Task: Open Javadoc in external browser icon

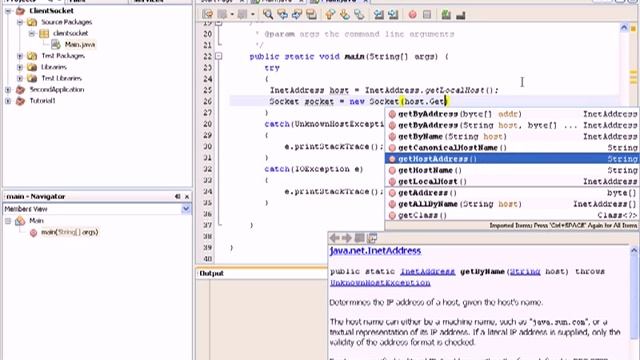Action: point(360,238)
